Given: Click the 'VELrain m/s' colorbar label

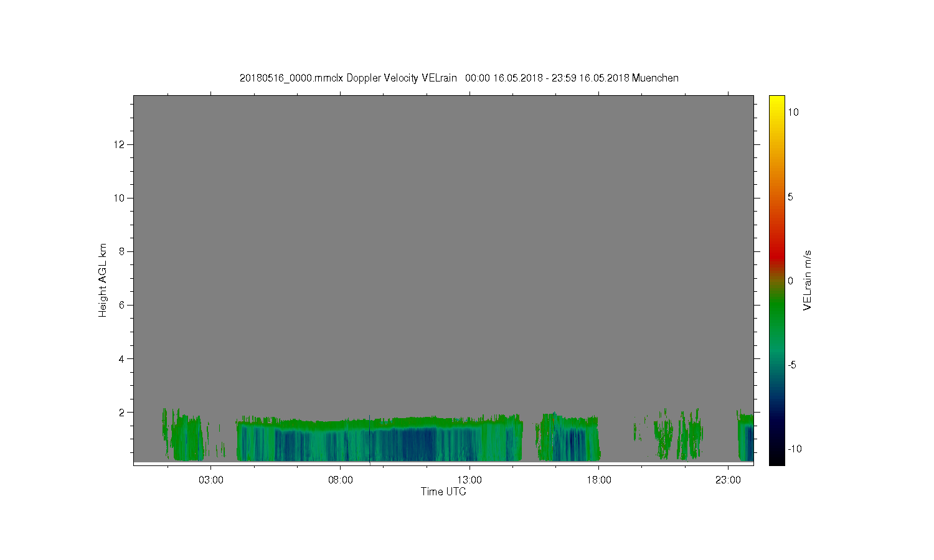Looking at the screenshot, I should tap(808, 281).
